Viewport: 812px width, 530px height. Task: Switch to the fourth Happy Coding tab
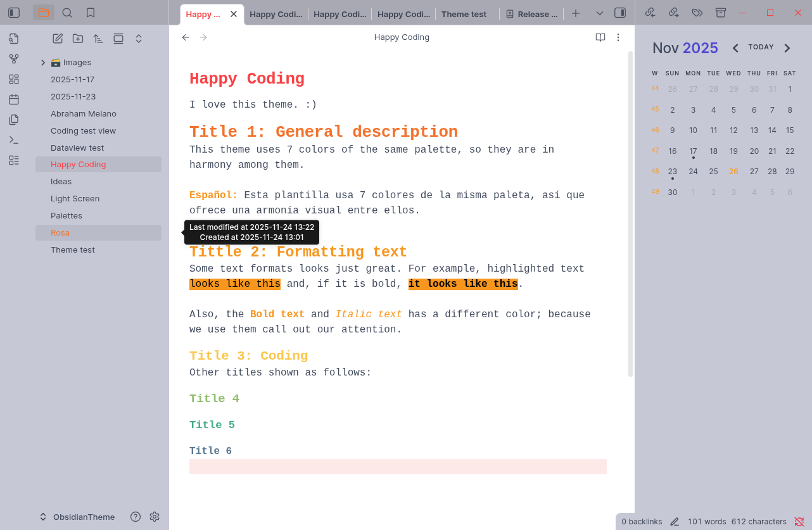click(403, 14)
